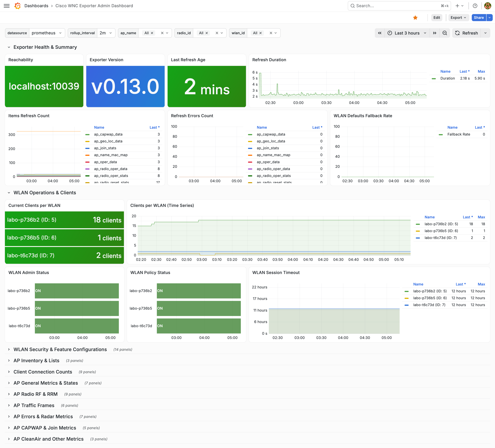The height and width of the screenshot is (448, 495).
Task: Open the Dashboards breadcrumb link
Action: [x=36, y=6]
